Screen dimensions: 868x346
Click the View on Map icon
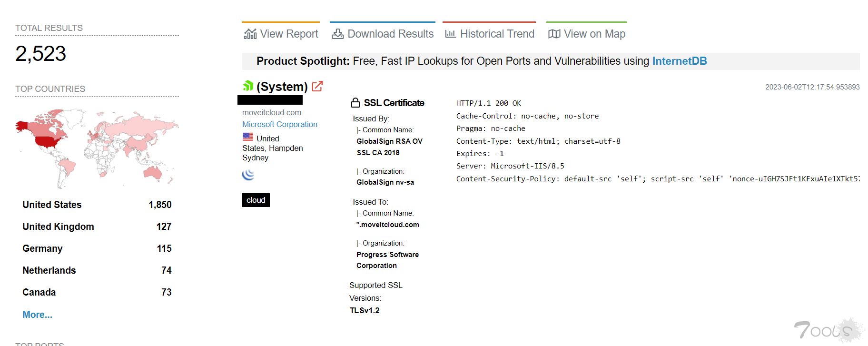coord(554,34)
